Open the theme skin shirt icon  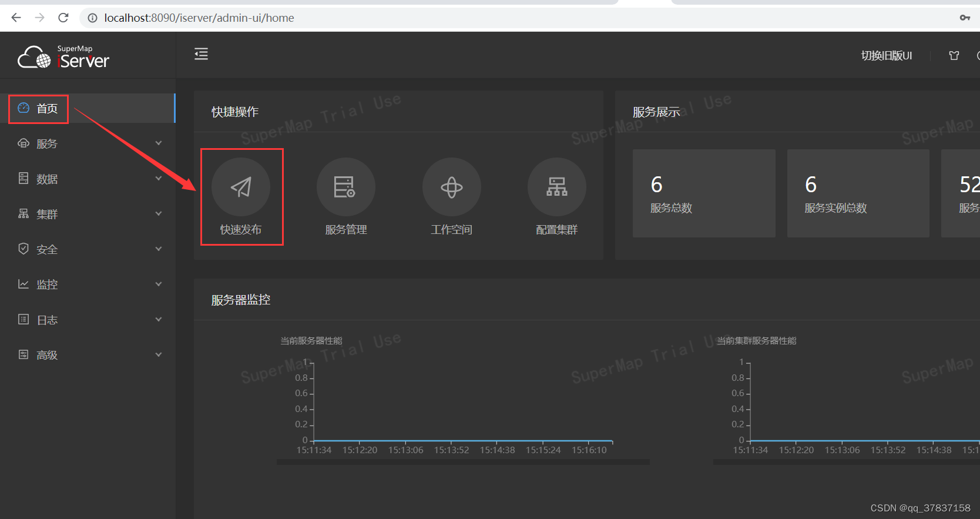(954, 55)
